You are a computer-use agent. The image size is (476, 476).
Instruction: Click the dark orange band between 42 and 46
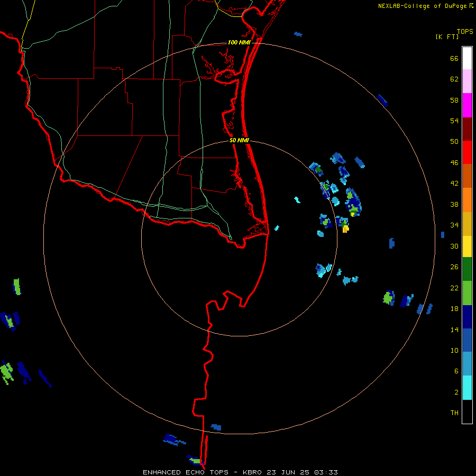click(x=467, y=176)
